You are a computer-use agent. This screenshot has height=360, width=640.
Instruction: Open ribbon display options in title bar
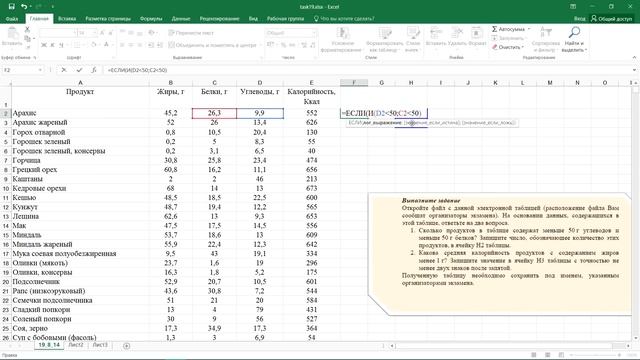tap(573, 7)
